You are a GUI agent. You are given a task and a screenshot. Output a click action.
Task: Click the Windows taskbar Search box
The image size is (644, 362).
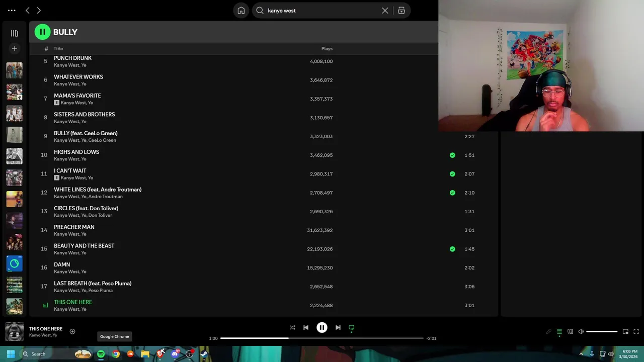click(56, 354)
